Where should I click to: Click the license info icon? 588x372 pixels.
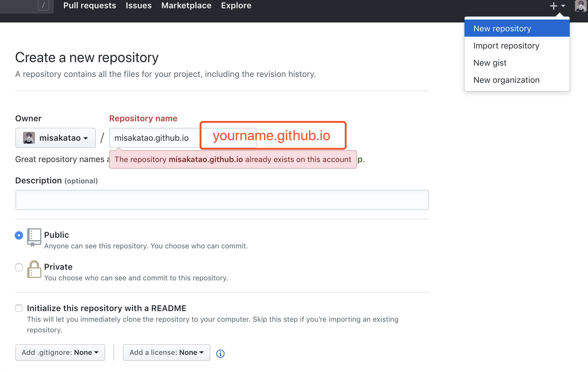tap(220, 353)
